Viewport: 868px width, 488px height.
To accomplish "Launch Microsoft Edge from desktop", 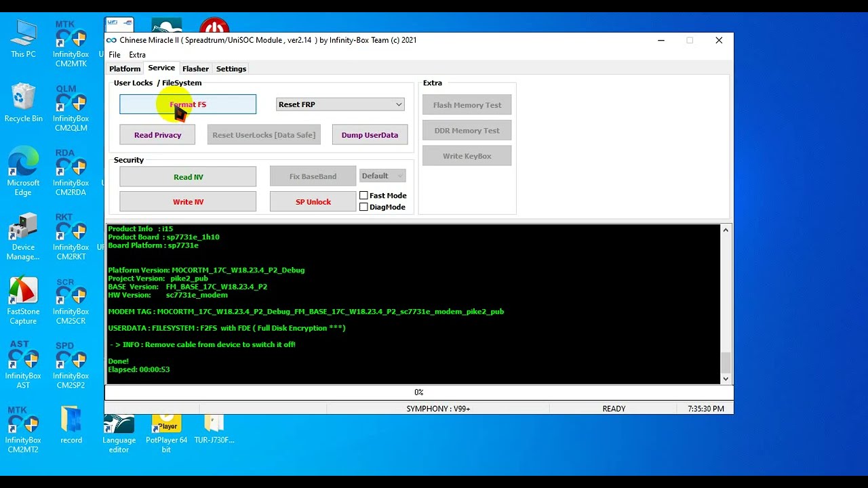I will pos(23,172).
